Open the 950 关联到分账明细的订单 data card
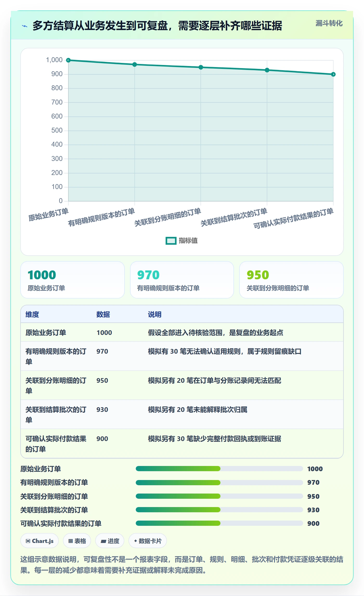 tap(291, 280)
